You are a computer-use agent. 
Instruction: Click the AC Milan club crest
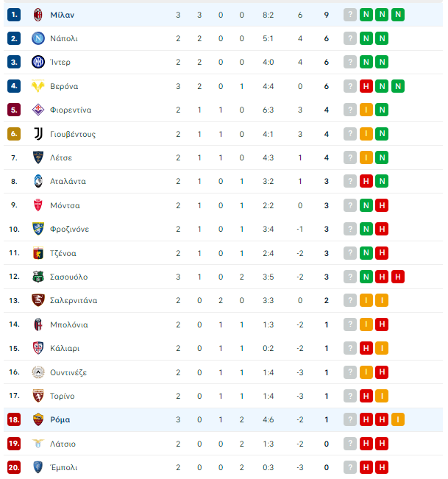(x=38, y=15)
